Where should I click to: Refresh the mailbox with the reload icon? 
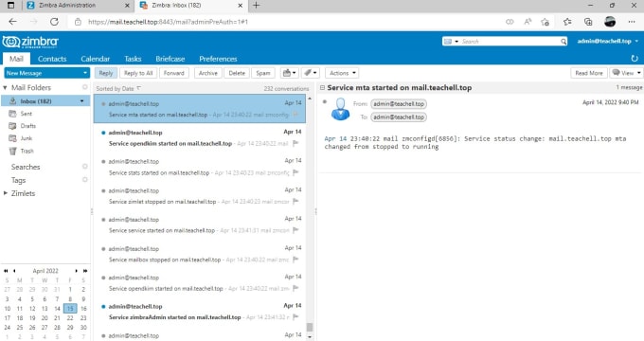tap(635, 59)
